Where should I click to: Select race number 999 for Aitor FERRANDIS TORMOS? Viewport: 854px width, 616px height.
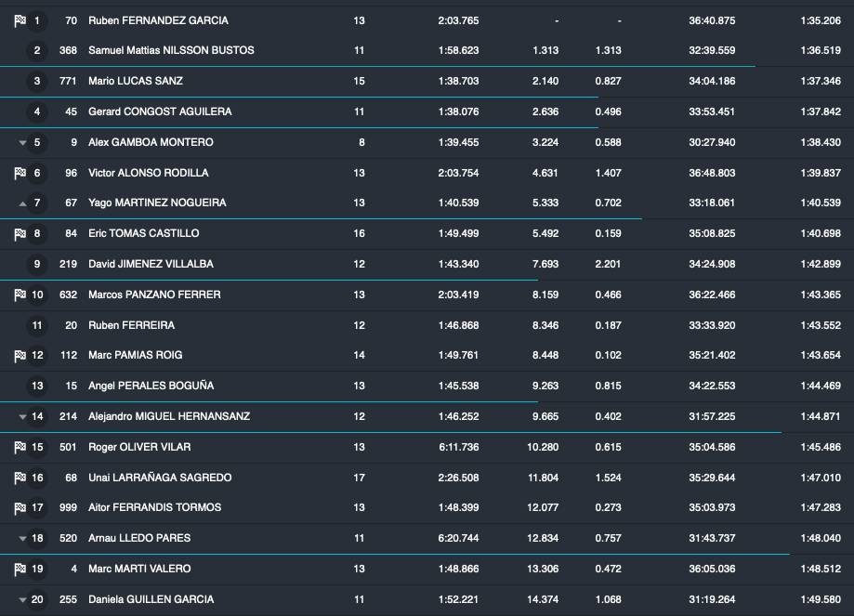tap(67, 507)
